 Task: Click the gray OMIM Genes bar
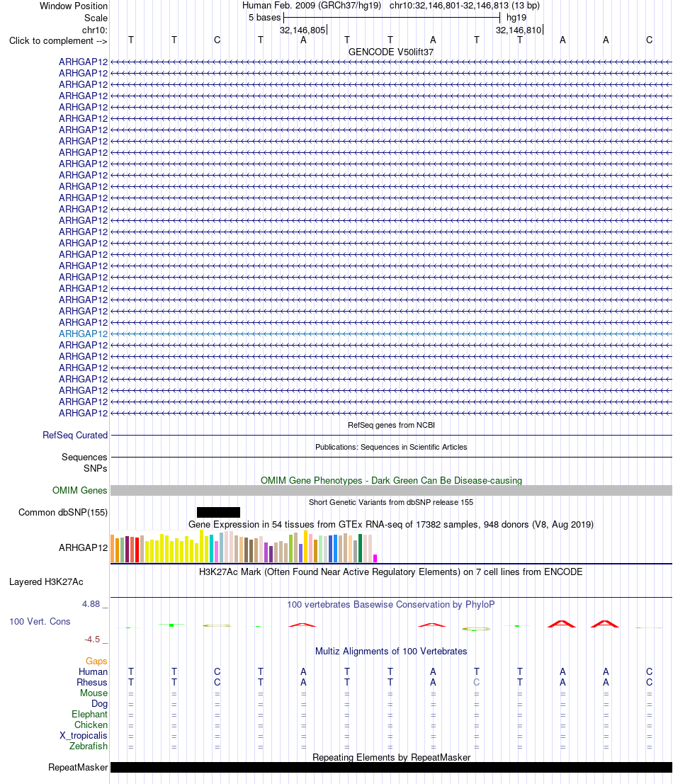point(391,491)
